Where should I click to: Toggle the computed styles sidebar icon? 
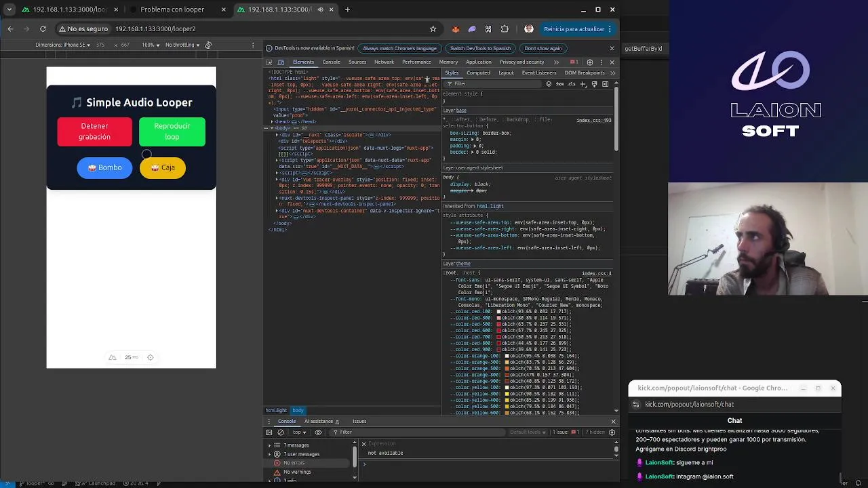[x=605, y=84]
